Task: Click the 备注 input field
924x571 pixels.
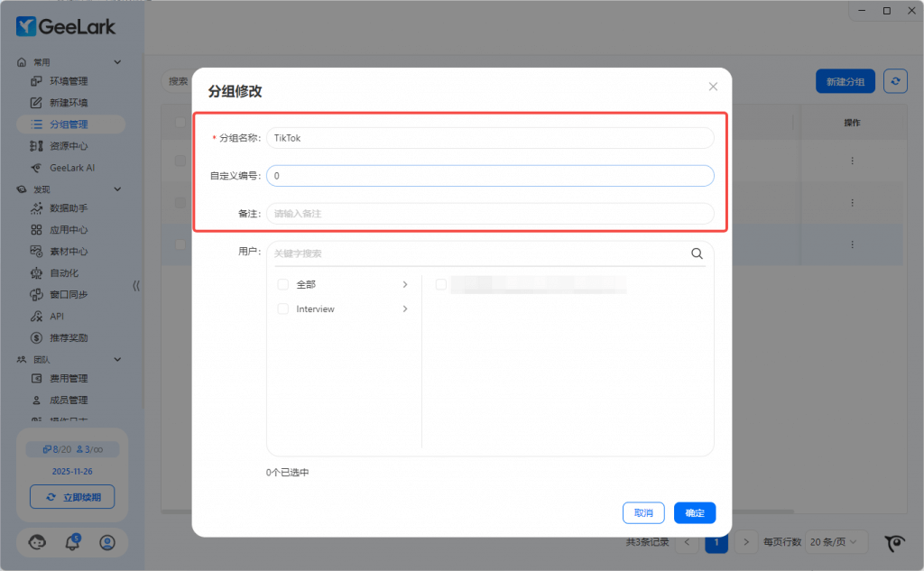Action: click(490, 214)
